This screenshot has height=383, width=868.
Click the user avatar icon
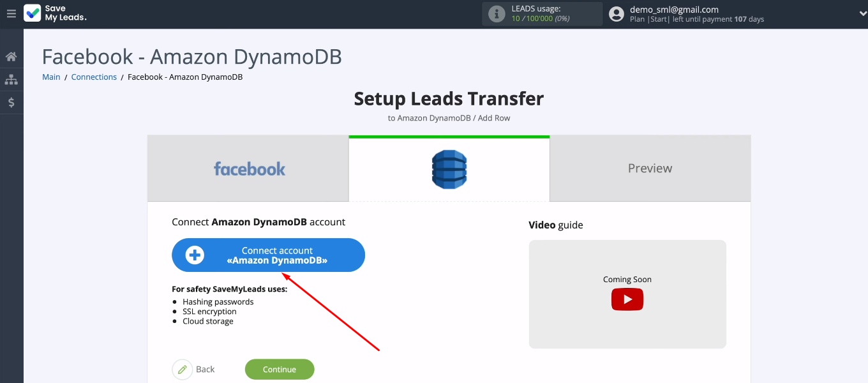[616, 14]
